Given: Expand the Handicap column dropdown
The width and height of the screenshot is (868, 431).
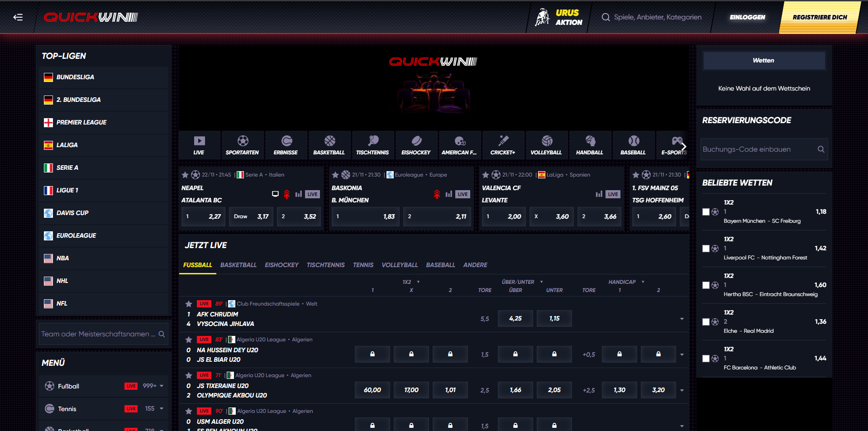Looking at the screenshot, I should point(643,282).
